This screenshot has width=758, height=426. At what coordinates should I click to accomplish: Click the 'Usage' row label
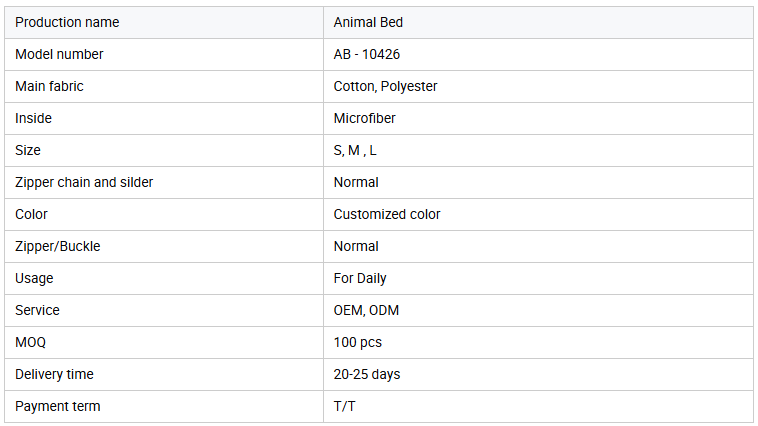click(34, 278)
